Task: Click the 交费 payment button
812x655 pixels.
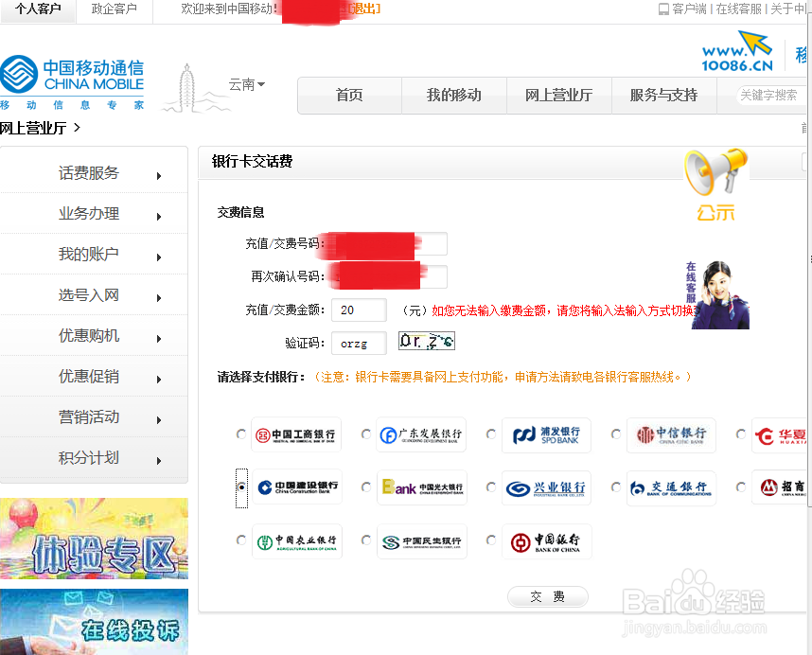Action: 547,596
